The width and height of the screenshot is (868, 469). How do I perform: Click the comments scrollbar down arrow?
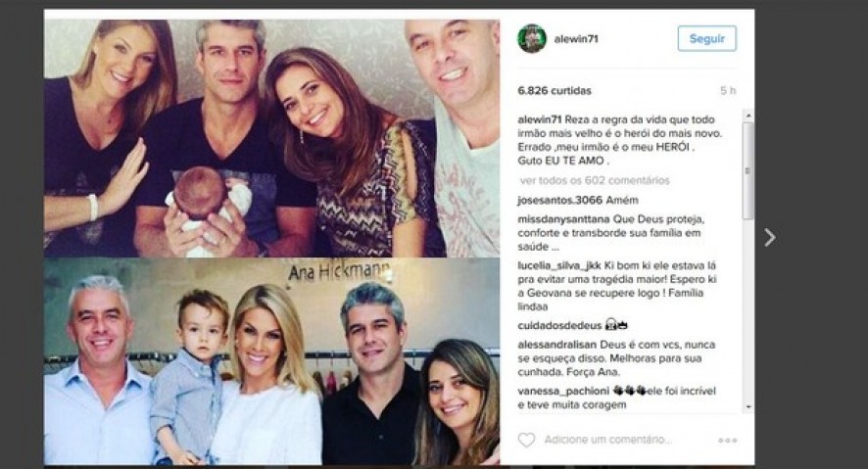[747, 407]
